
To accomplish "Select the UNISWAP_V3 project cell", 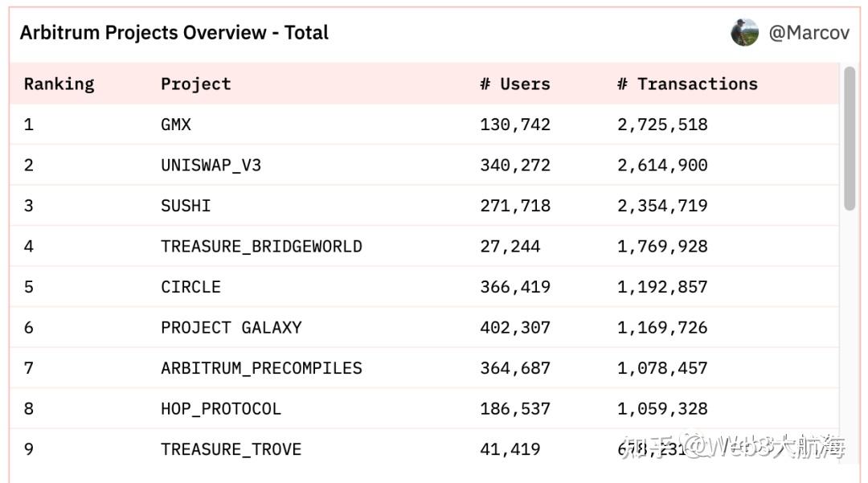I will tap(211, 166).
